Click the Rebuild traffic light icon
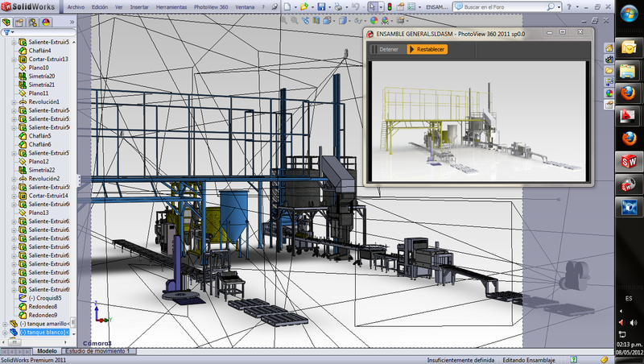This screenshot has width=644, height=364. tap(390, 6)
